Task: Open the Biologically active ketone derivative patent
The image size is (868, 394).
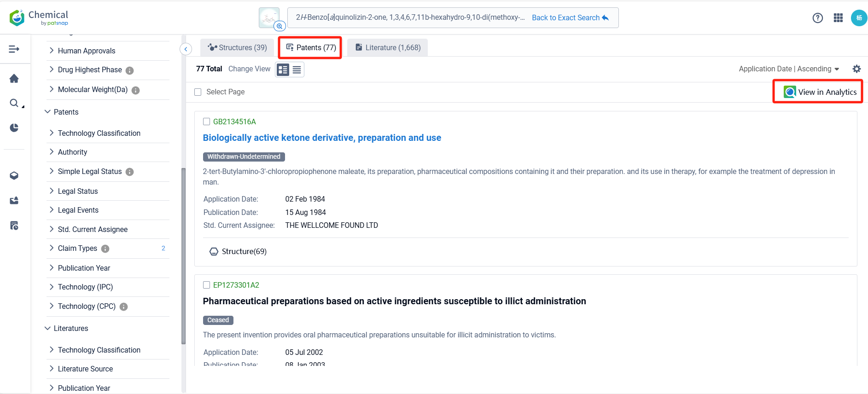Action: 322,138
